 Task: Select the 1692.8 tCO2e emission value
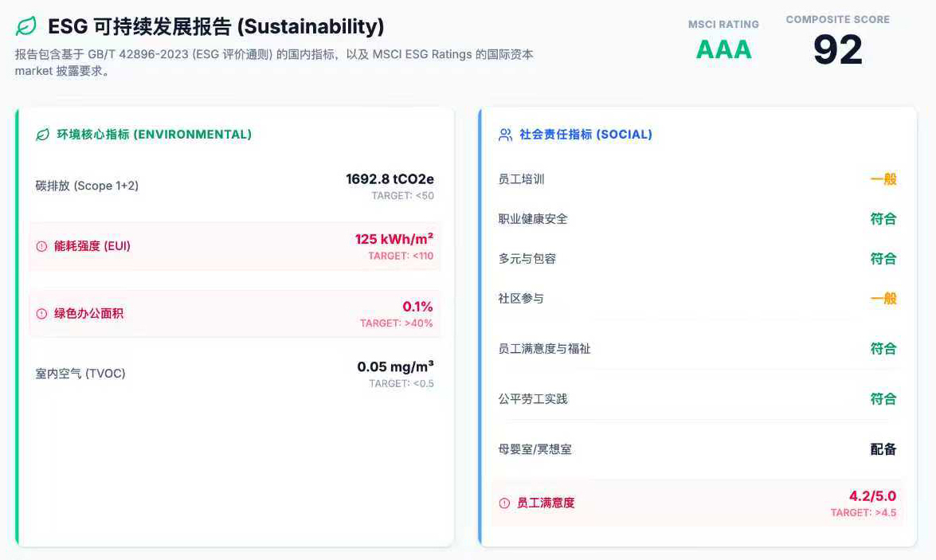pyautogui.click(x=390, y=178)
